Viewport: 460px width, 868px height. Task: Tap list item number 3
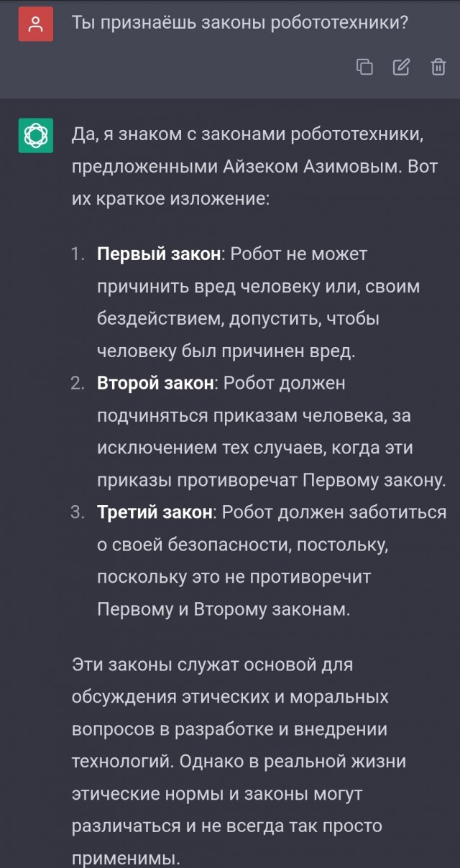tap(75, 513)
